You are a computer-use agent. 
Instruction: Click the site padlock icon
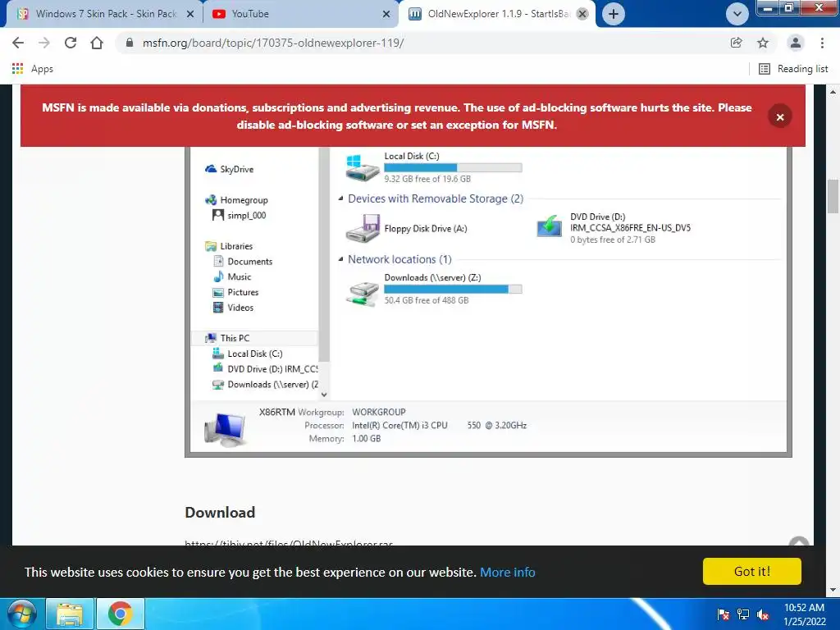click(129, 43)
